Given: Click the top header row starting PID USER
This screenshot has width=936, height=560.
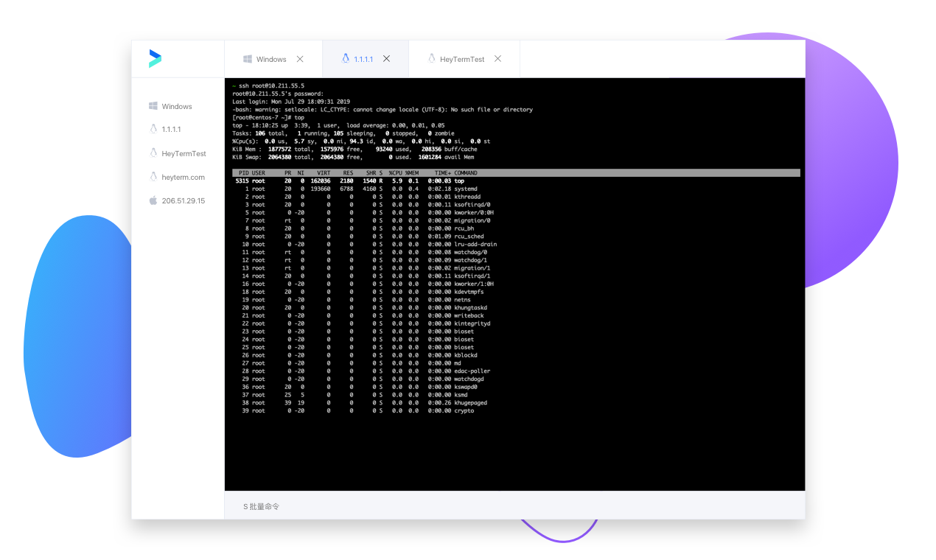Looking at the screenshot, I should (x=516, y=173).
